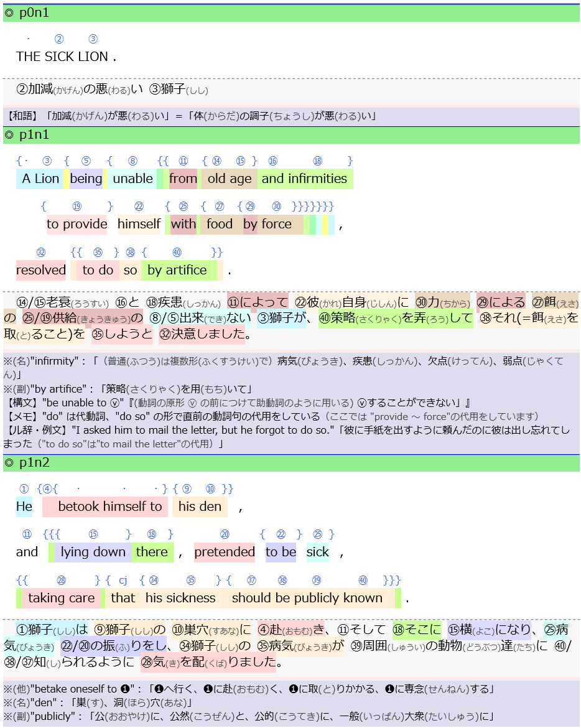Viewport: 581px width, 728px height.
Task: Click the 【構文】 "be unable to" note
Action: click(236, 403)
